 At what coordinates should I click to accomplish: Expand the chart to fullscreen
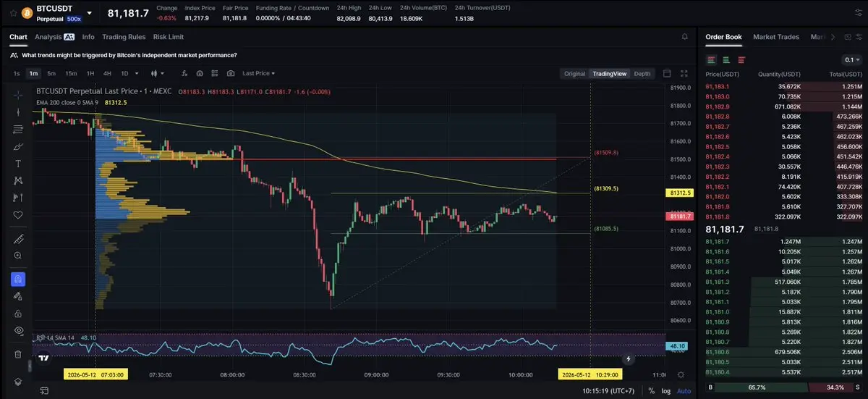coord(685,73)
